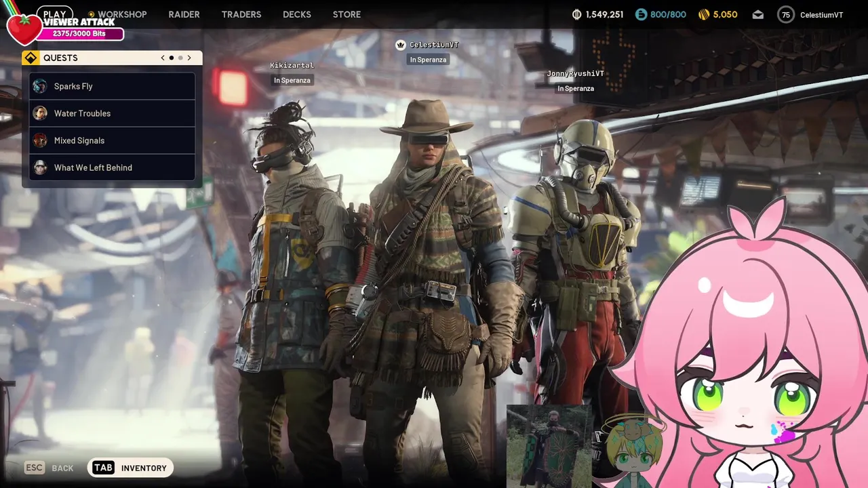The height and width of the screenshot is (488, 868).
Task: Click the ESC Back button
Action: (x=49, y=468)
